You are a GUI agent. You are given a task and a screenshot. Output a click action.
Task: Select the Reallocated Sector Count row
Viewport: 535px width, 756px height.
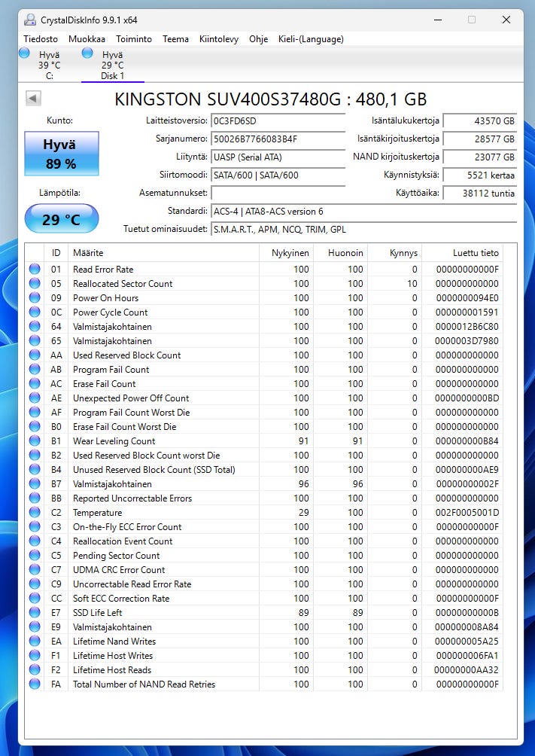(x=263, y=283)
